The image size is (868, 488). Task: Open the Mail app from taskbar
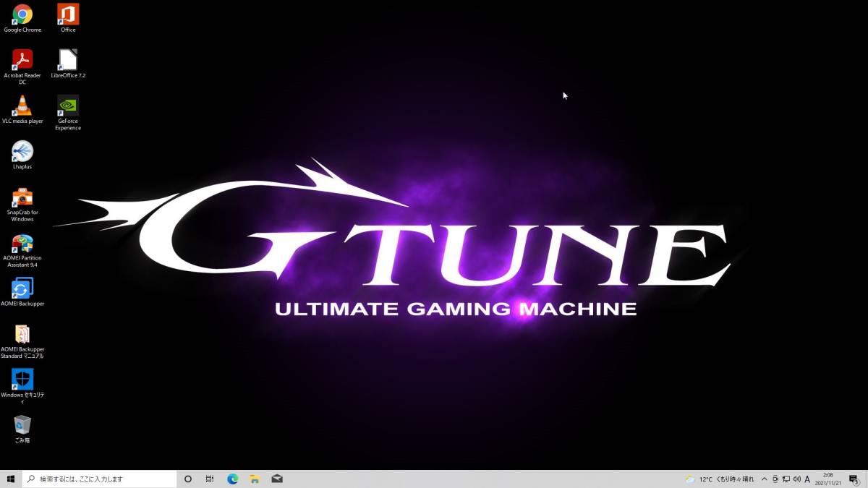tap(276, 479)
